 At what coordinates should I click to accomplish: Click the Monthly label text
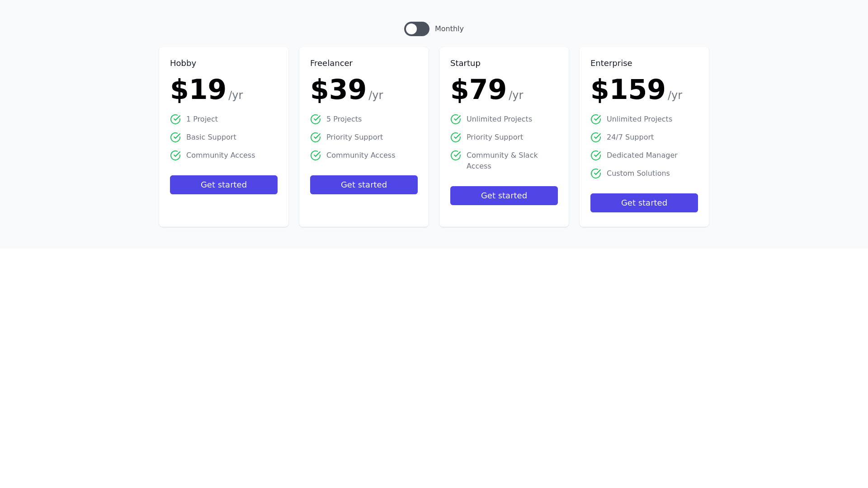click(x=449, y=29)
